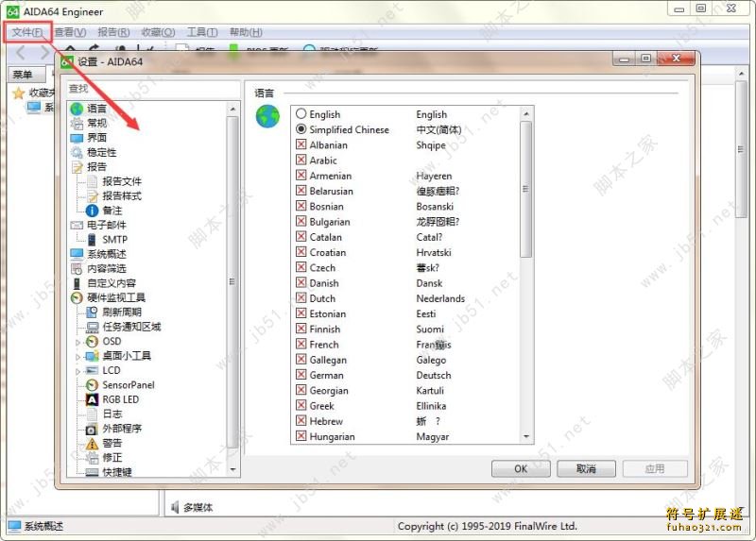
Task: Expand the 桌面小工具 tree node
Action: (x=78, y=357)
